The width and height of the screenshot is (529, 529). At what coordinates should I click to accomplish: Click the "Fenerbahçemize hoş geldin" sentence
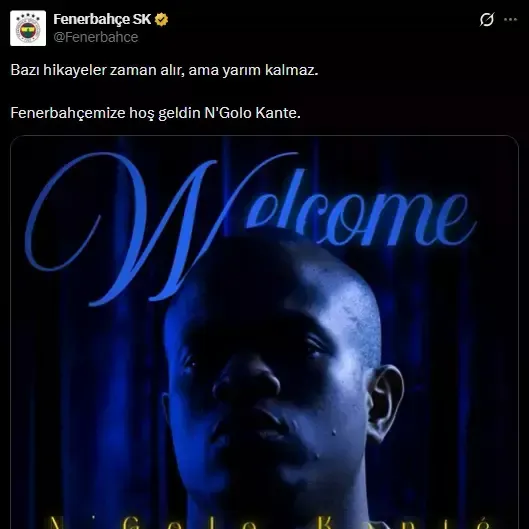[106, 113]
